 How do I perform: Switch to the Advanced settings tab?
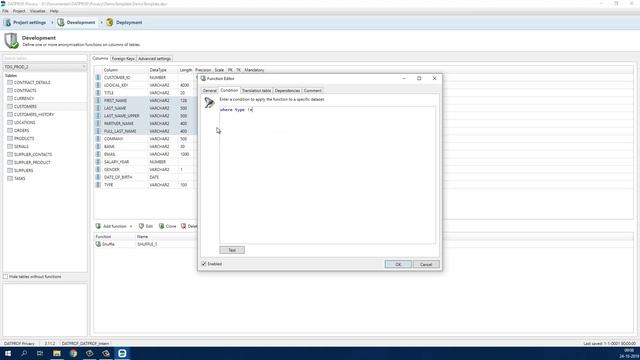(154, 59)
